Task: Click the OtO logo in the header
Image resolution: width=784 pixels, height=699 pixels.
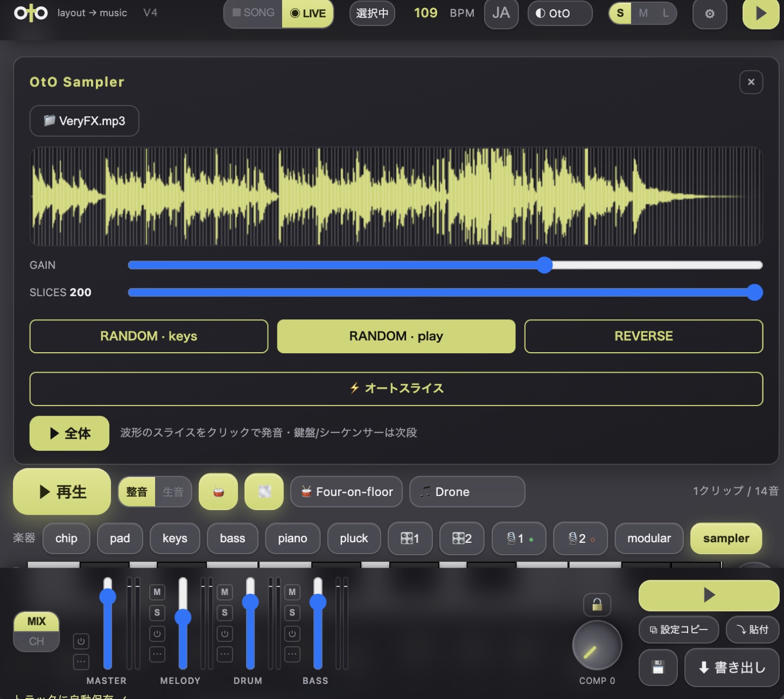Action: [x=31, y=13]
